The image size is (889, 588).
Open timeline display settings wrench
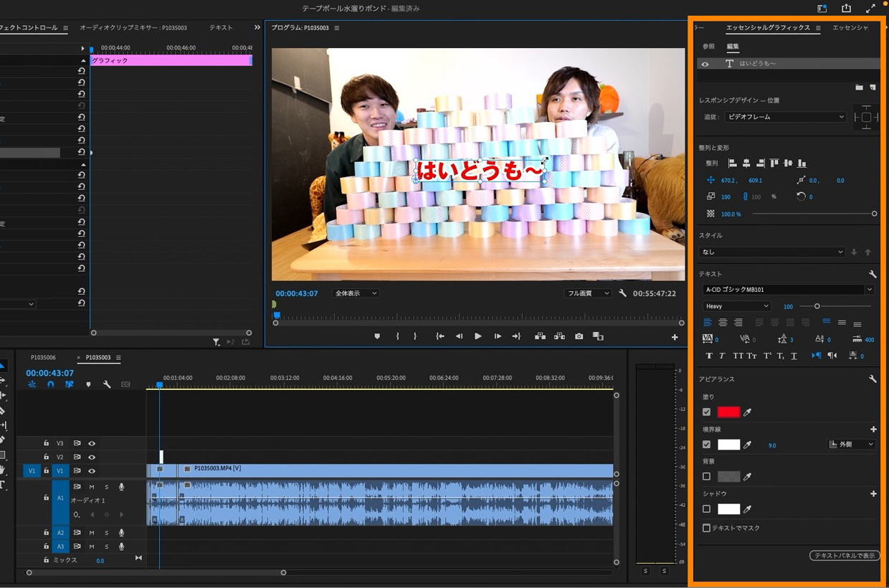107,384
